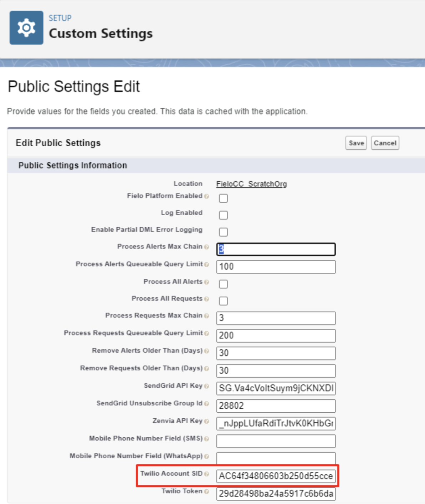
Task: Show help for SendGrid API Key
Action: [x=206, y=386]
